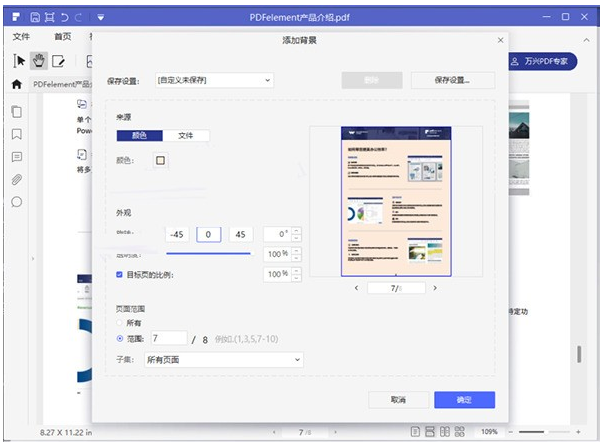This screenshot has width=600, height=442.
Task: Show the attachments paperclip panel
Action: pos(17,180)
